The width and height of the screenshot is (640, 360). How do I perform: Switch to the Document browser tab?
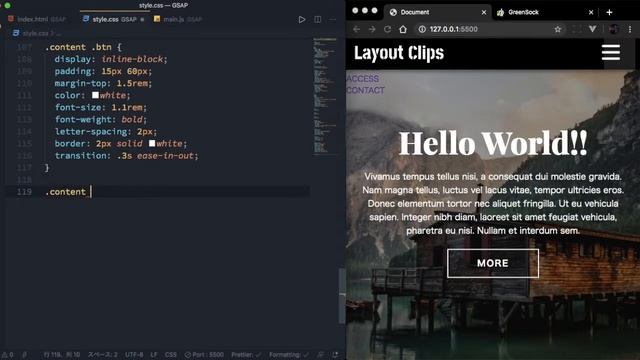tap(437, 12)
